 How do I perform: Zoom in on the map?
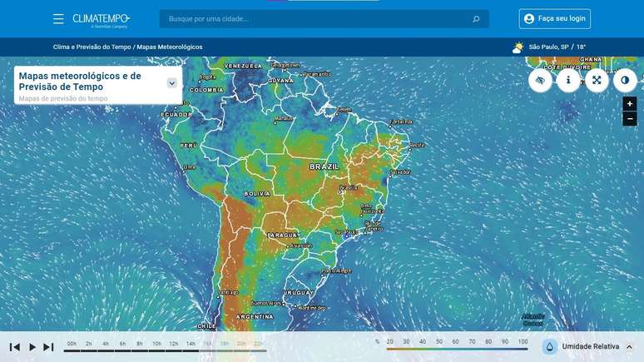coord(630,104)
